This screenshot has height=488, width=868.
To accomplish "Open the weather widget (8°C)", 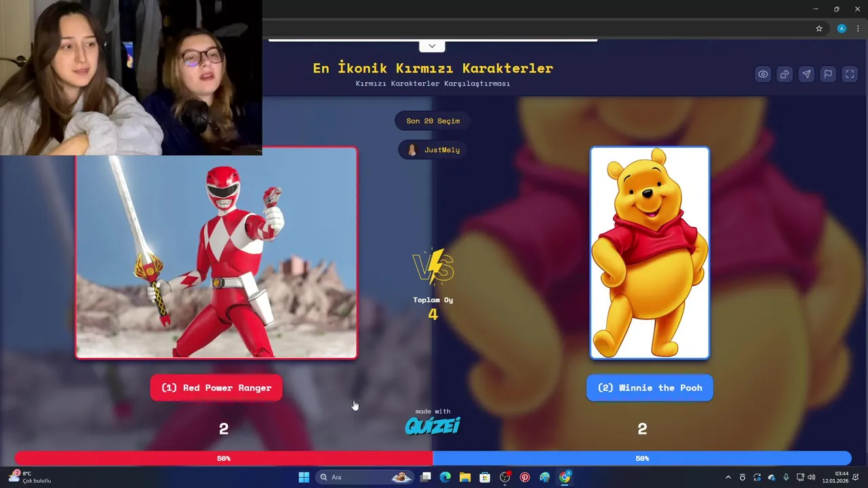I will [31, 477].
